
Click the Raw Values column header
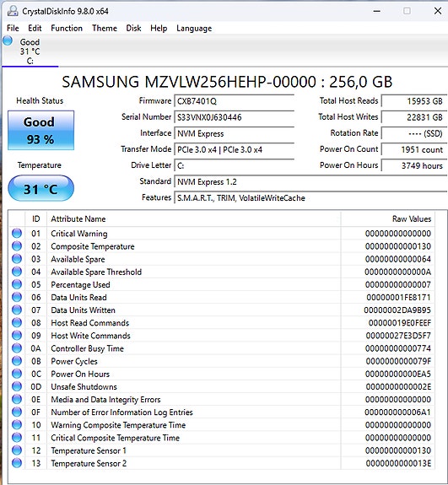click(388, 219)
